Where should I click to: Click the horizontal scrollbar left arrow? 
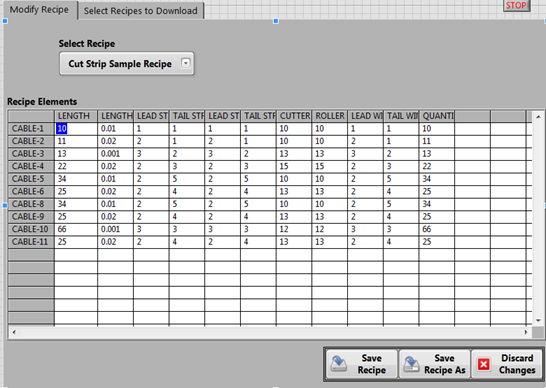point(14,332)
